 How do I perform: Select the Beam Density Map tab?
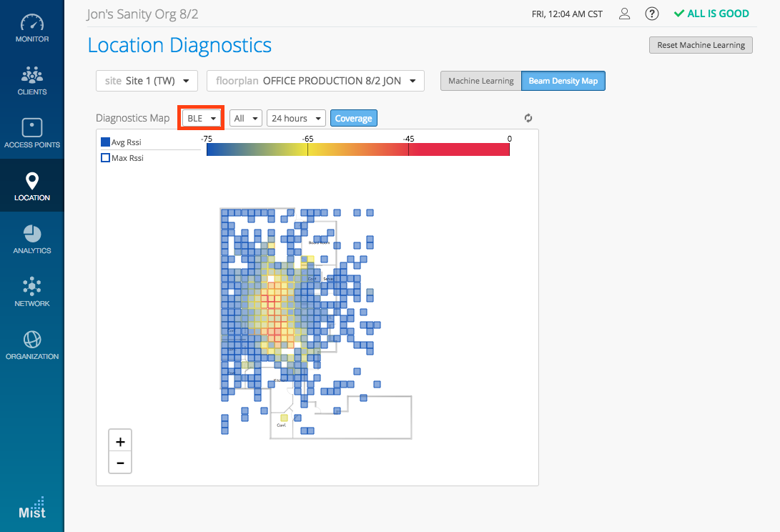pyautogui.click(x=563, y=81)
